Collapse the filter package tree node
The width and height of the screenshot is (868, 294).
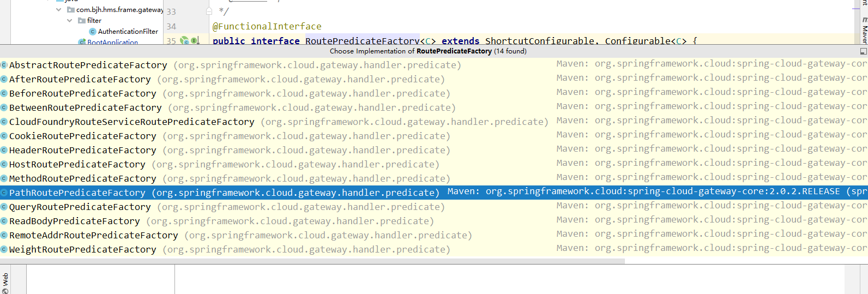pos(69,21)
